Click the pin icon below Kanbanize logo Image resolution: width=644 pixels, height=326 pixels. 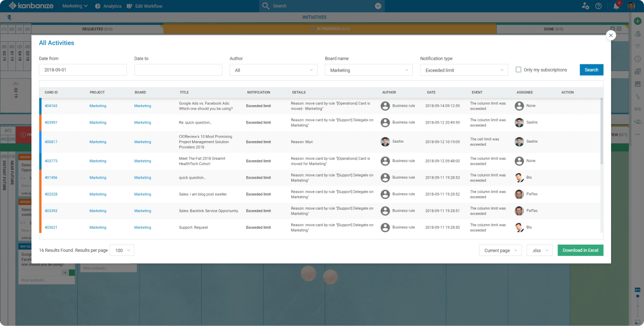pos(9,17)
